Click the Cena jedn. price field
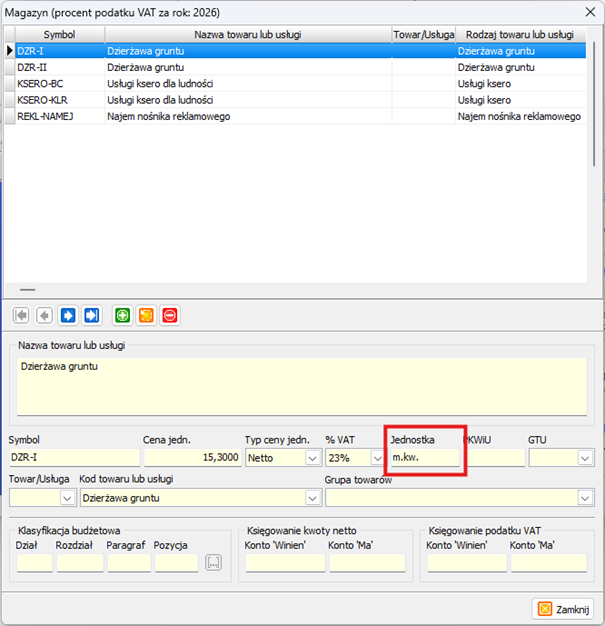The height and width of the screenshot is (626, 605). pos(192,458)
